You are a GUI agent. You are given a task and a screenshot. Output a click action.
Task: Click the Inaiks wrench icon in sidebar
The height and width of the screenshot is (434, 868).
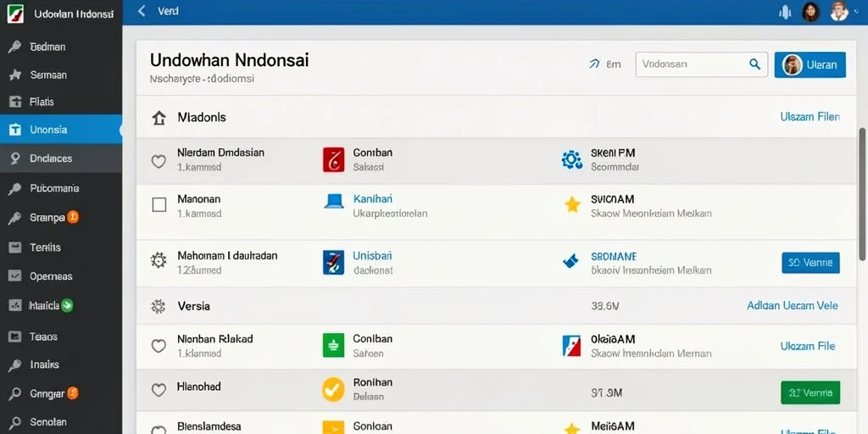14,364
